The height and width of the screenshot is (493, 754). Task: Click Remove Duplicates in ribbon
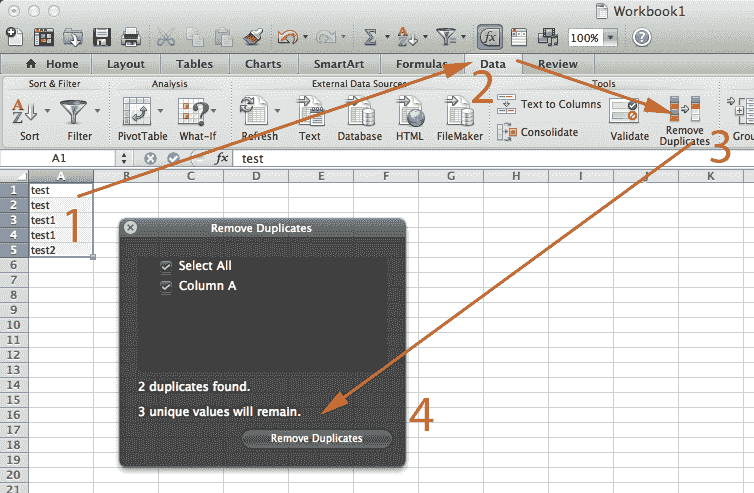[684, 120]
